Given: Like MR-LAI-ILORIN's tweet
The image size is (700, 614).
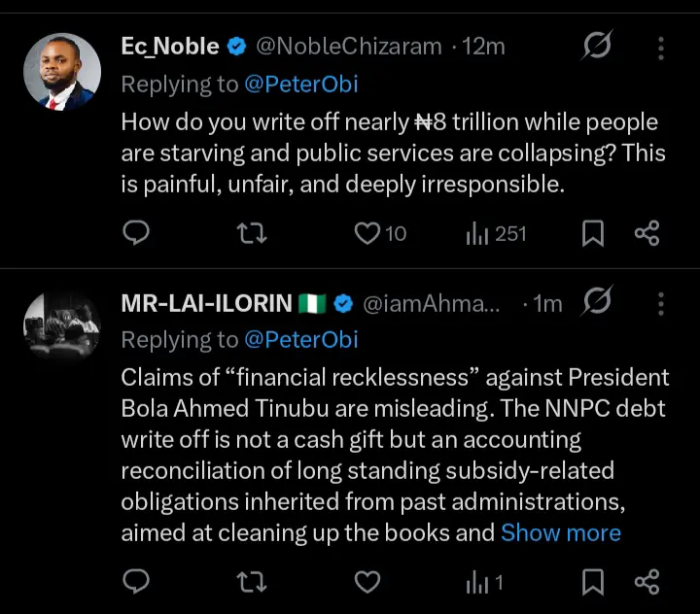Looking at the screenshot, I should pyautogui.click(x=367, y=582).
